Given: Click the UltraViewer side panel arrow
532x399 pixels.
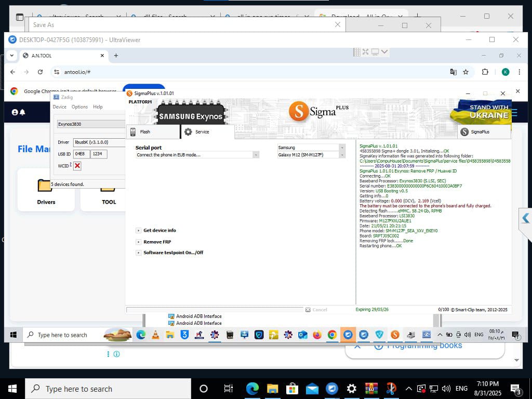Looking at the screenshot, I should (x=526, y=218).
